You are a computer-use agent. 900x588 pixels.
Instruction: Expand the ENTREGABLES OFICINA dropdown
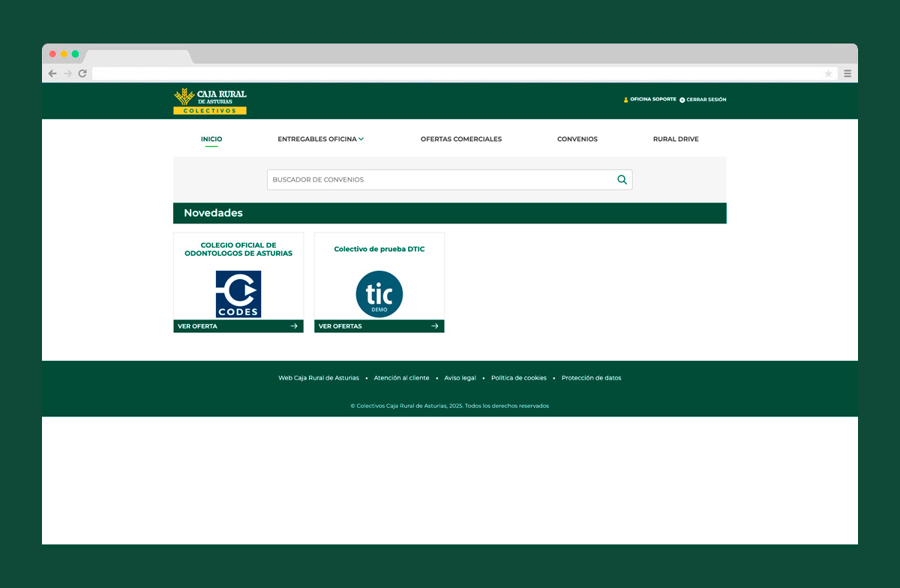320,139
